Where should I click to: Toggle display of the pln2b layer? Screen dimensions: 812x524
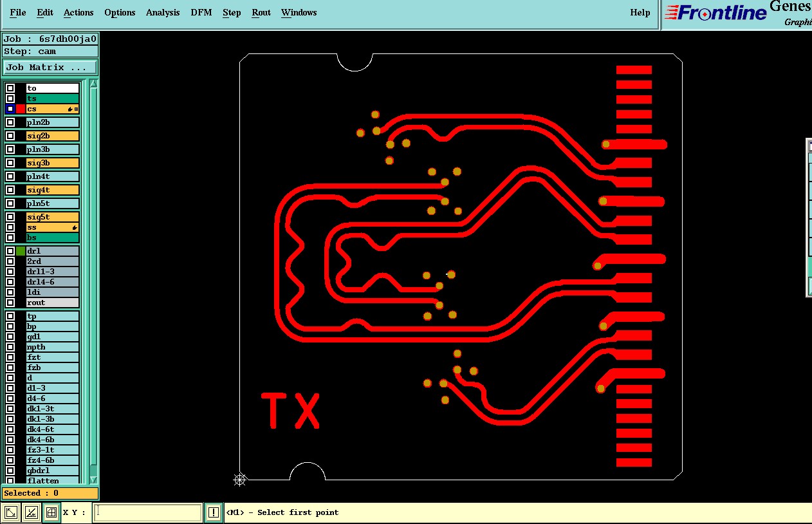[x=10, y=122]
